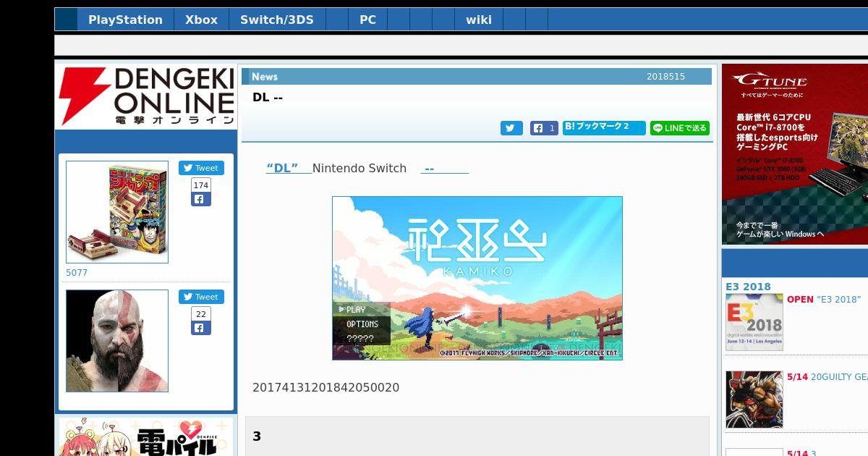The image size is (868, 456).
Task: Open the Kratos face thumbnail
Action: coord(117,341)
